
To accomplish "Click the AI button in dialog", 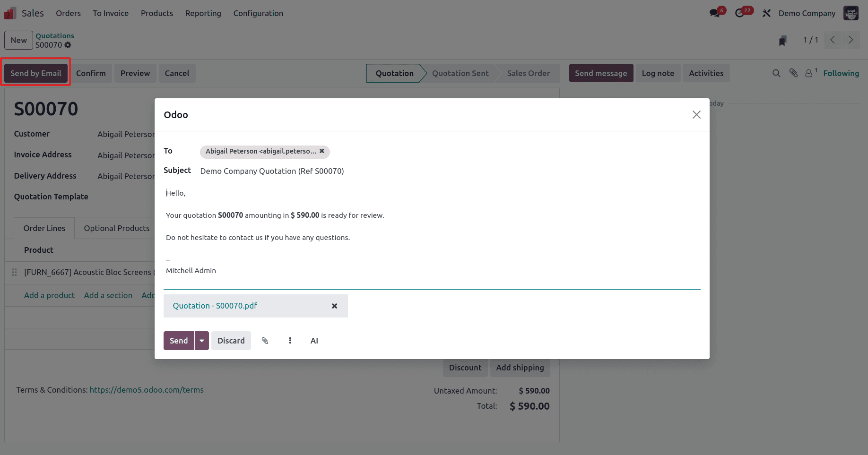I will point(314,341).
